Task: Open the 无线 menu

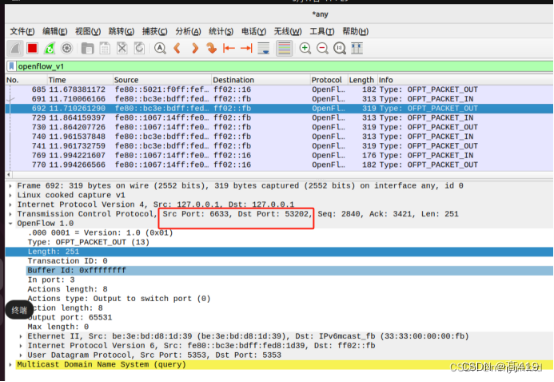Action: (288, 31)
